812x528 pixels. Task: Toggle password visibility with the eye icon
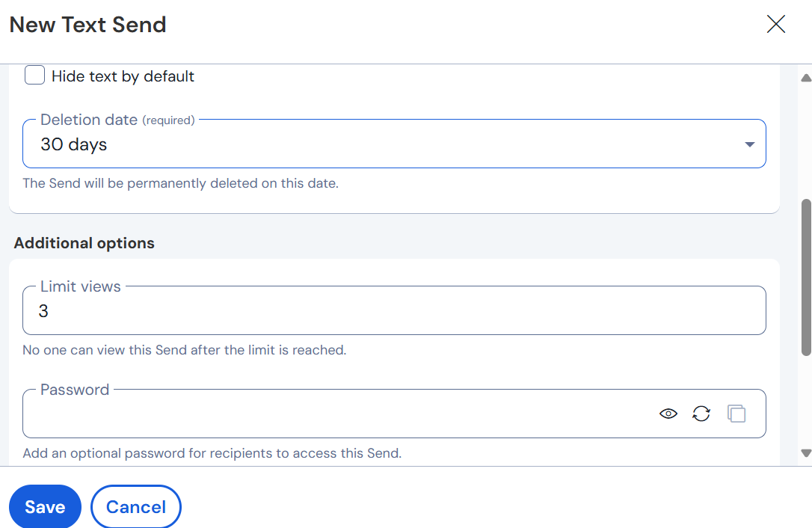(668, 413)
